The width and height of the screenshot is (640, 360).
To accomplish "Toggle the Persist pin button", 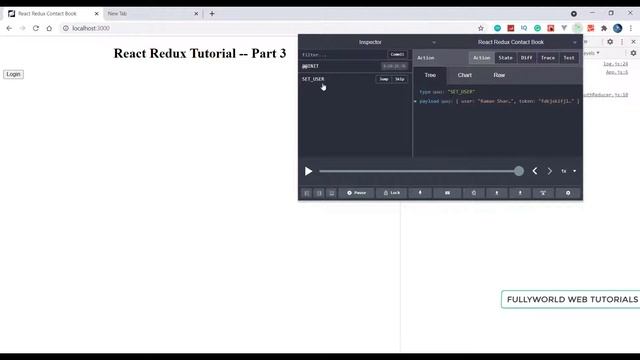I will (420, 193).
